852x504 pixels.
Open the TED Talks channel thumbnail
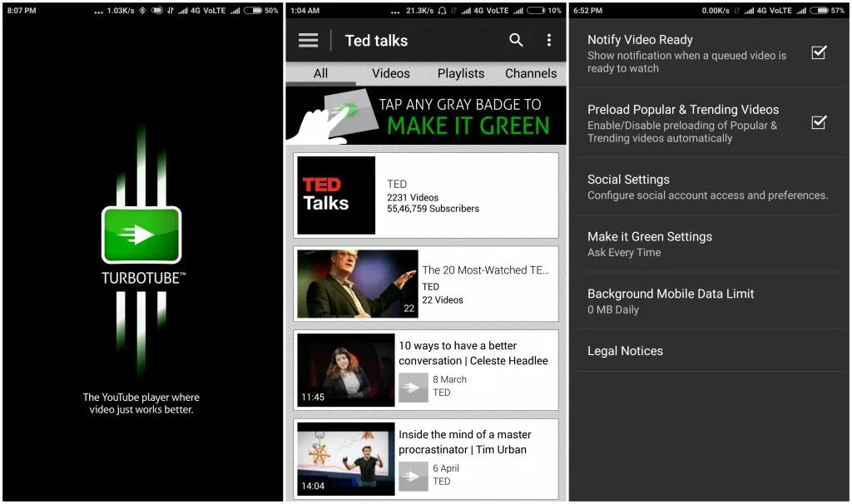click(x=336, y=195)
